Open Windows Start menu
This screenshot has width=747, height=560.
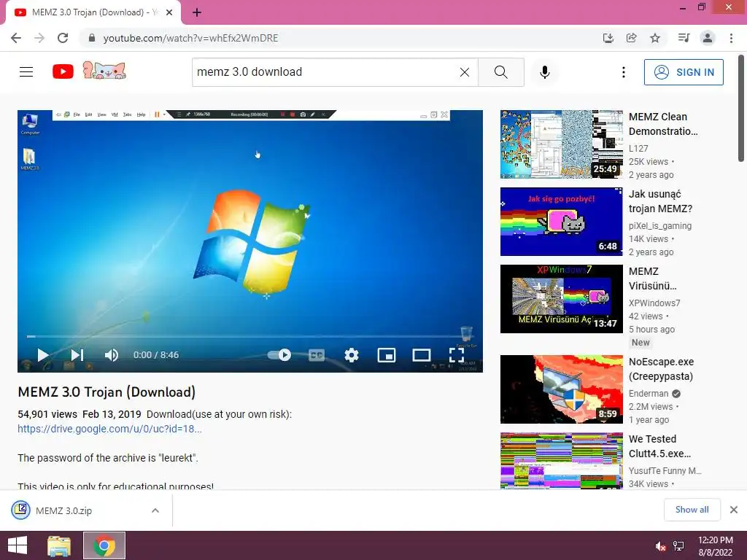[18, 545]
